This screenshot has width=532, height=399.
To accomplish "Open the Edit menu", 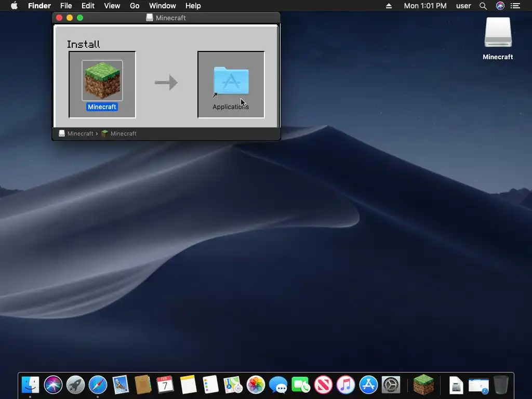I will (88, 6).
